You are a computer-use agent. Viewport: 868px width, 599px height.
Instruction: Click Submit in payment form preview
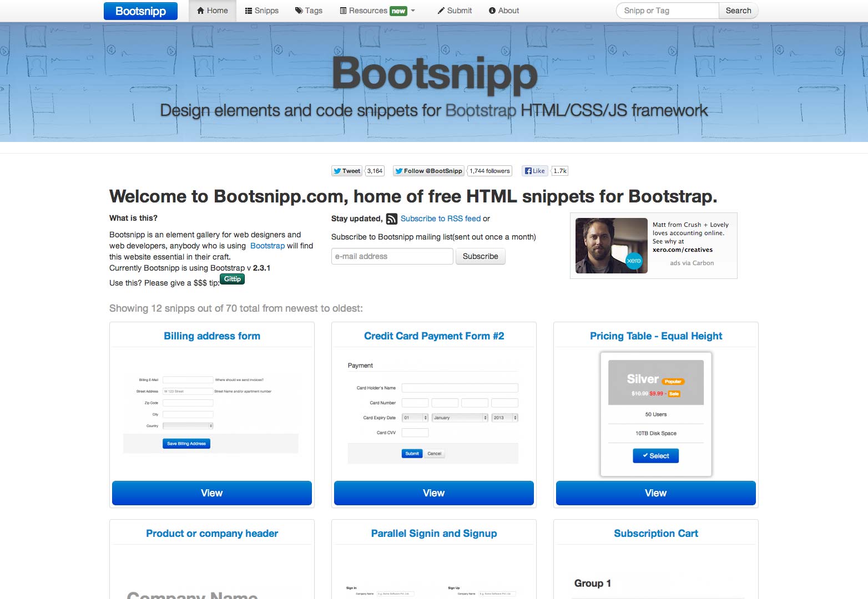(412, 454)
